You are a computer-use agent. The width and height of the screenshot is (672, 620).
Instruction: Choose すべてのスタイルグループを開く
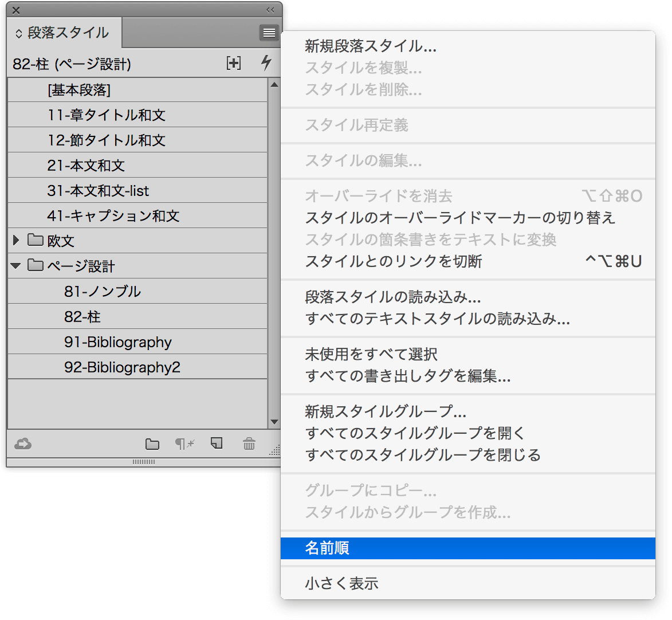coord(468,433)
